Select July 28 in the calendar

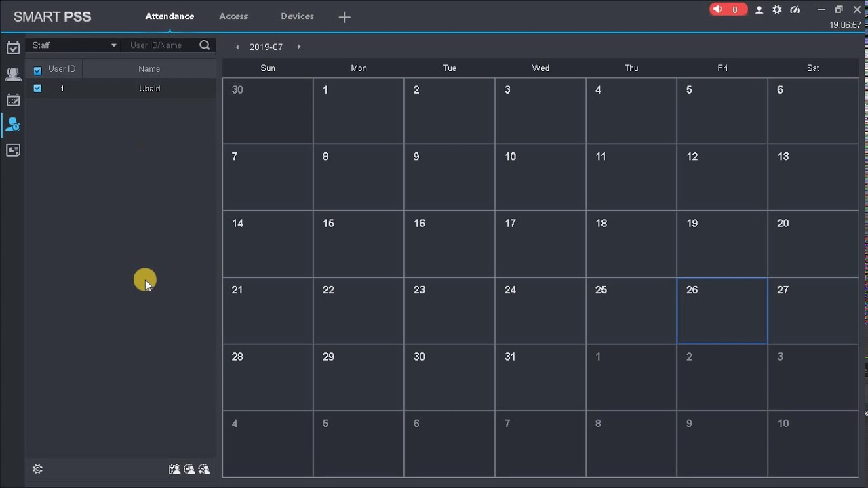point(268,378)
